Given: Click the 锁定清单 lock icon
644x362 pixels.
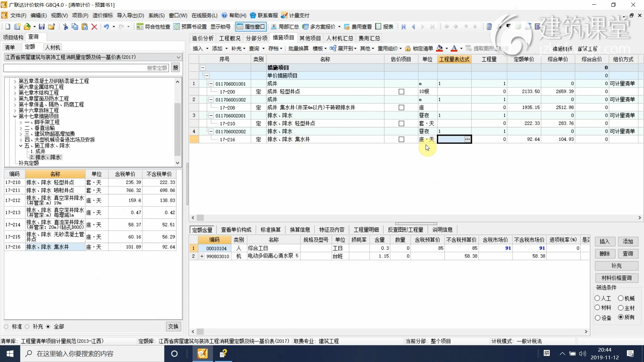Looking at the screenshot, I should tap(408, 49).
